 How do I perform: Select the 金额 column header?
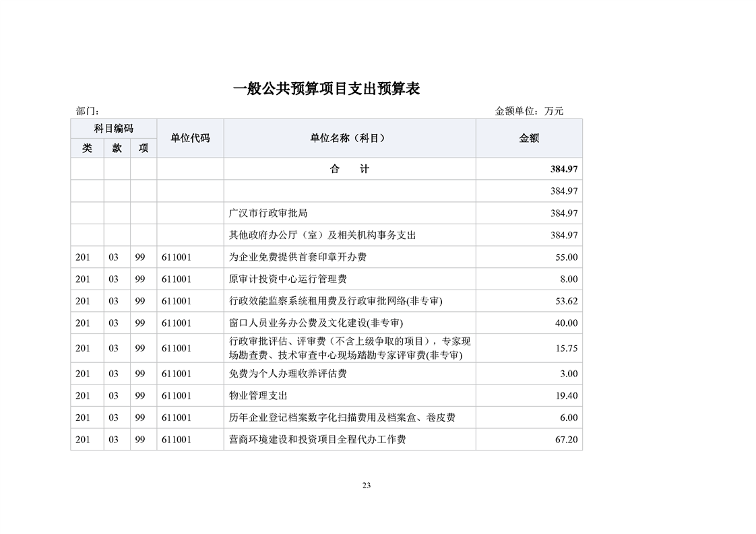pyautogui.click(x=529, y=138)
